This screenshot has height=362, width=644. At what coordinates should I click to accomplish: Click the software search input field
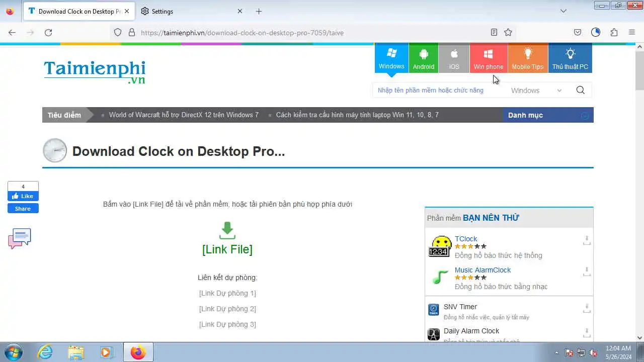(x=438, y=90)
